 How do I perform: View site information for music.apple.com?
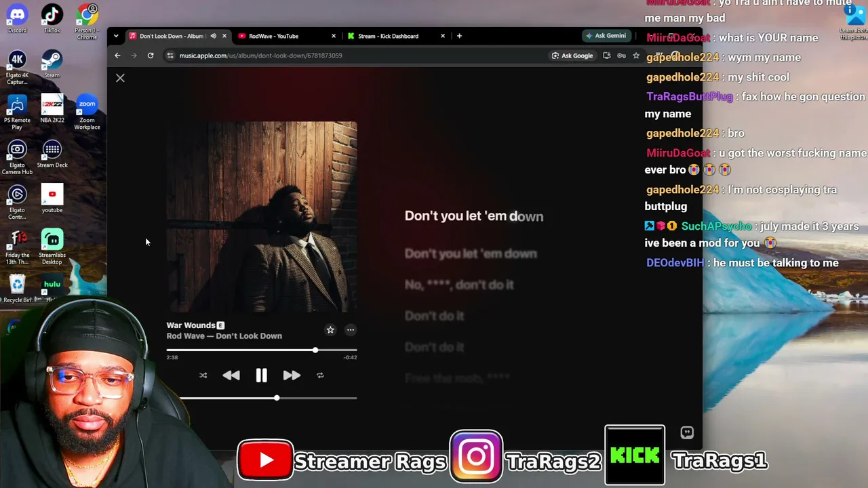pyautogui.click(x=170, y=56)
